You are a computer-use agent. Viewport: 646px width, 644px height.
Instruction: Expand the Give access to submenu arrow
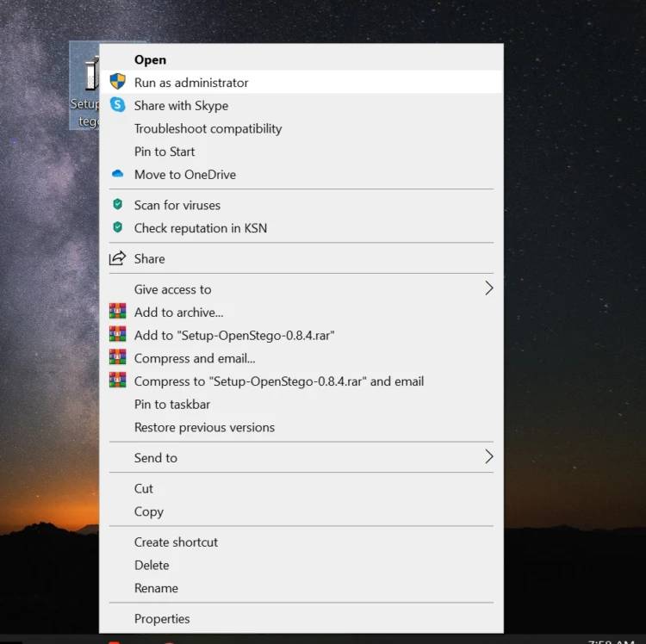click(x=488, y=288)
